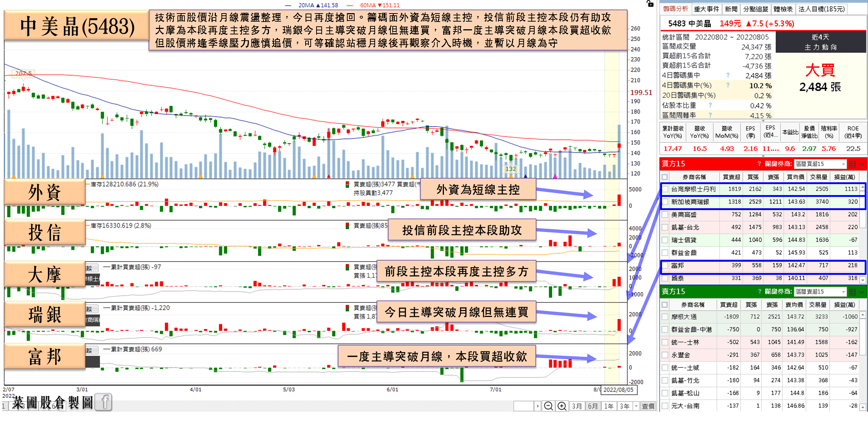The height and width of the screenshot is (422, 868).
Task: Tick the 摩根大通 seller checkbox
Action: 665,317
